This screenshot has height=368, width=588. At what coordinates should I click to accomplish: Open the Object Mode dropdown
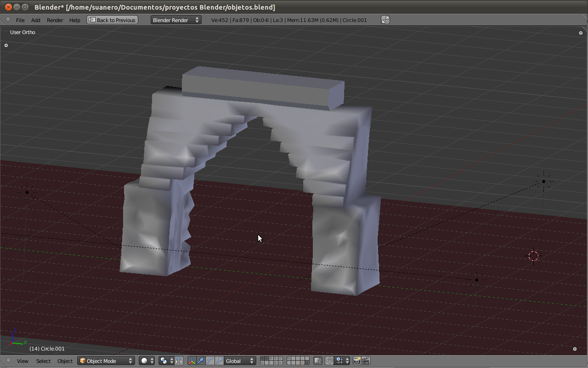[106, 361]
